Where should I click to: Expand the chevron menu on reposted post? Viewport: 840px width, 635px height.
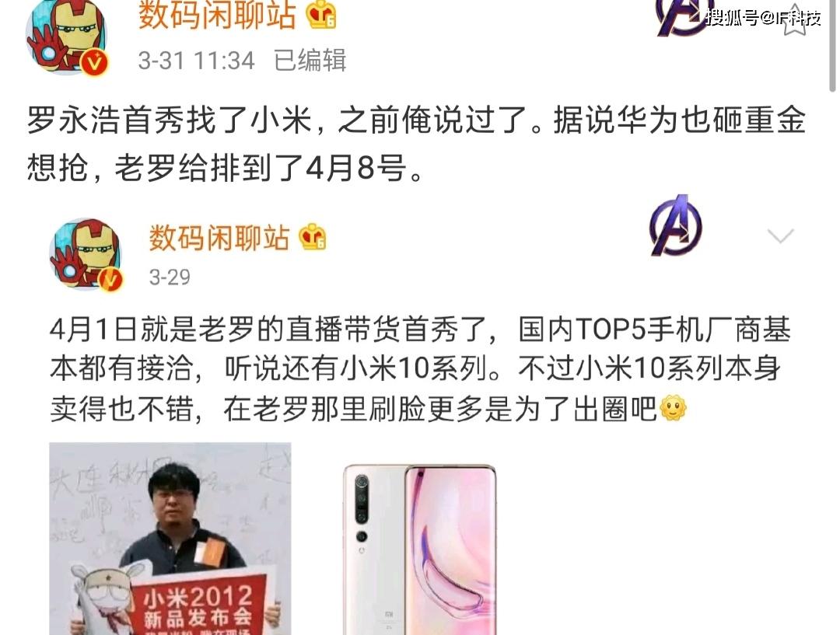coord(780,236)
